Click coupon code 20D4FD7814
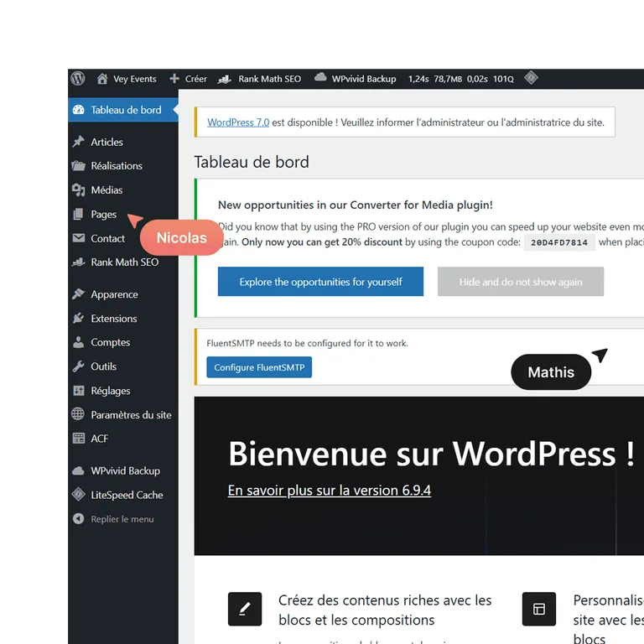Image resolution: width=644 pixels, height=644 pixels. [559, 242]
